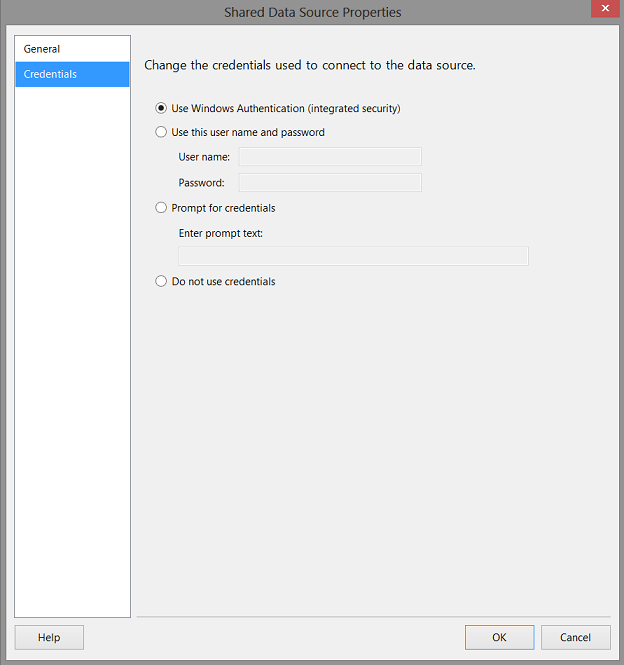Click the User name input field
Viewport: 624px width, 665px height.
coord(330,157)
